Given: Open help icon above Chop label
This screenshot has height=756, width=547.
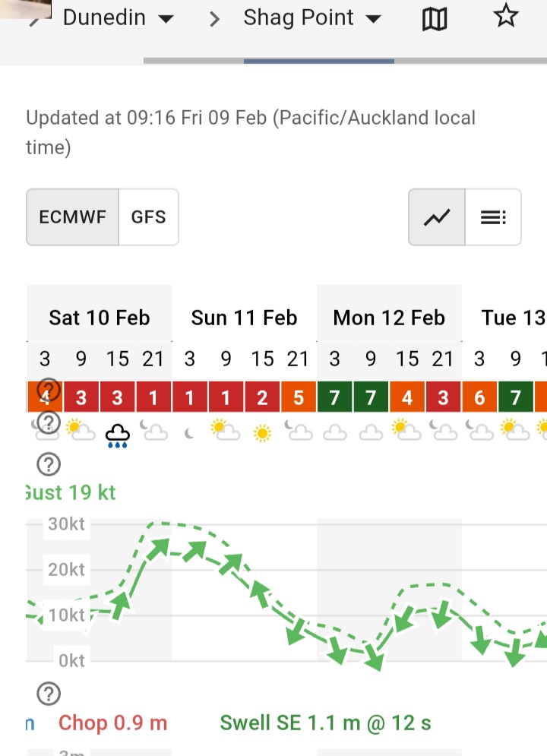Looking at the screenshot, I should (49, 694).
